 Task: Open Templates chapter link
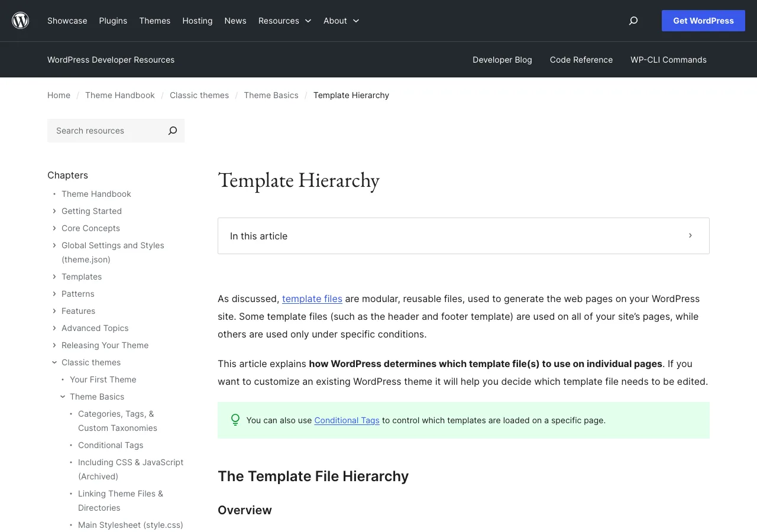pos(82,277)
